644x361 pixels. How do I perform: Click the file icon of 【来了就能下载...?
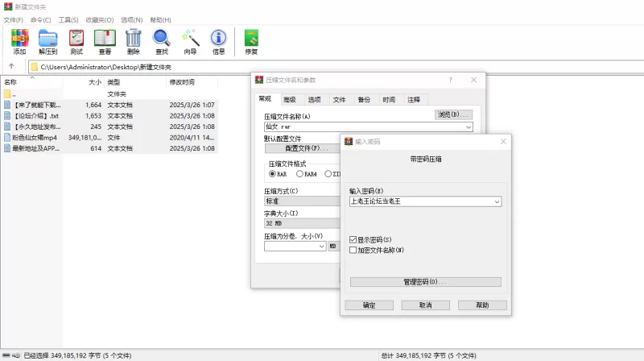tap(7, 105)
